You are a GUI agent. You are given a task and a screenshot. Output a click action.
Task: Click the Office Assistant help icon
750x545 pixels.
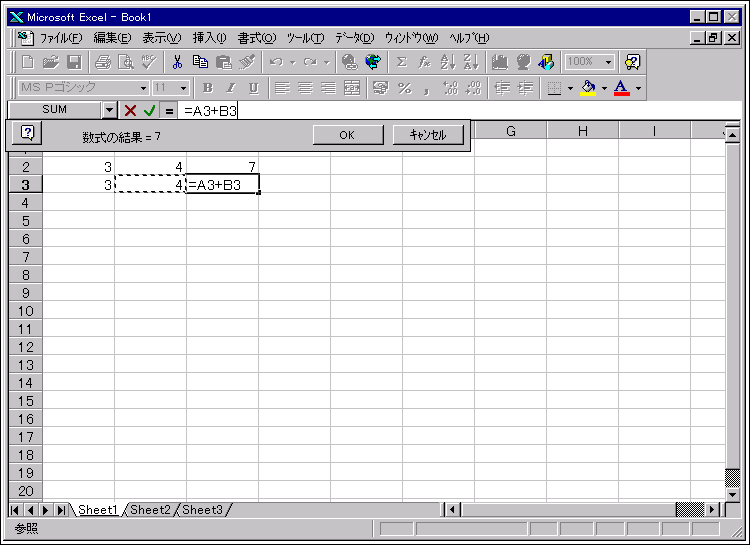(632, 62)
